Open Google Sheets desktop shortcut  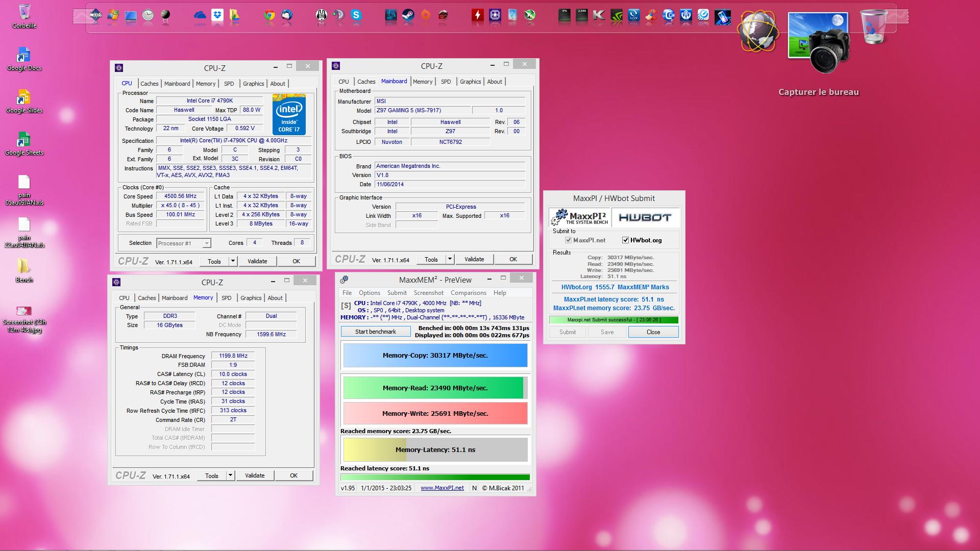click(24, 143)
